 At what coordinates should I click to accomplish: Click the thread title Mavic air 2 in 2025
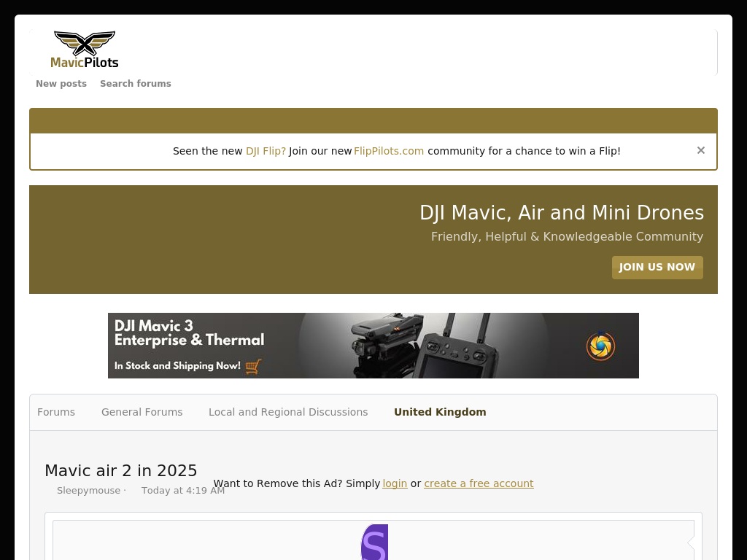(121, 470)
